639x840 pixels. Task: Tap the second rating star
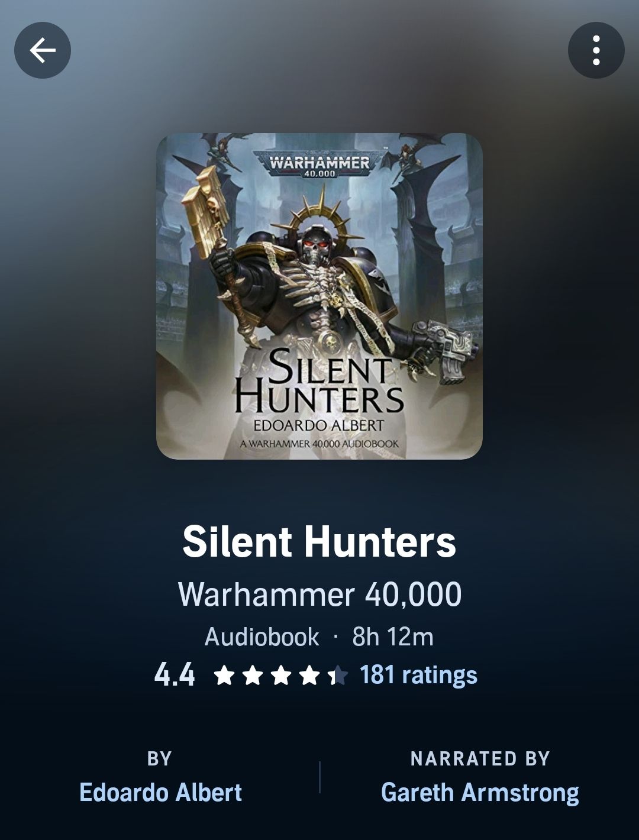click(x=253, y=675)
